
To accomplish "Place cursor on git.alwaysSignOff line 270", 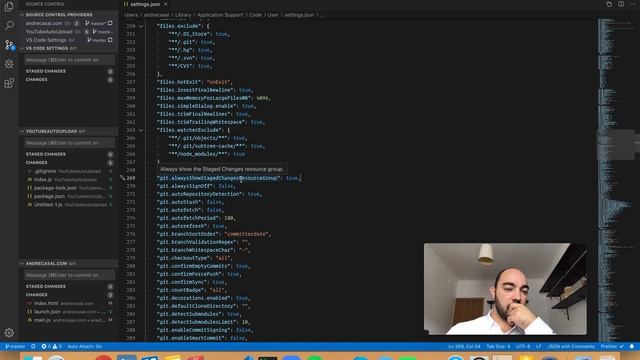I will tap(196, 186).
